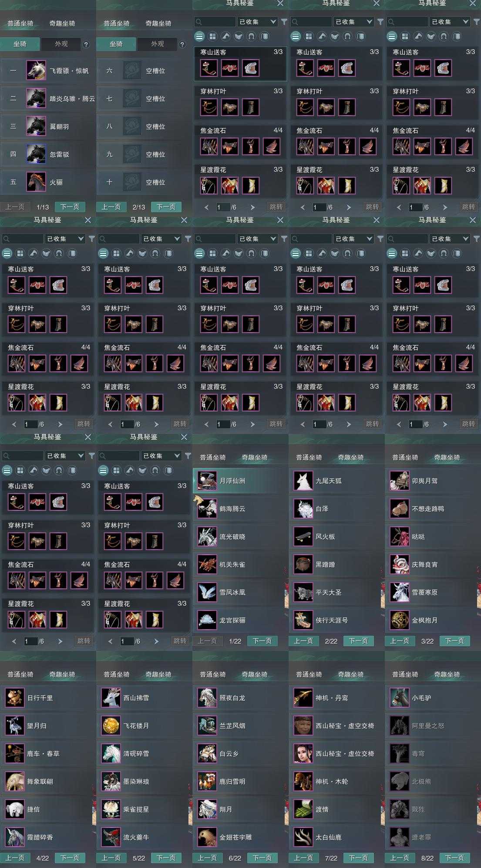Select the 飞花镂月 golden orb mount

pyautogui.click(x=111, y=726)
